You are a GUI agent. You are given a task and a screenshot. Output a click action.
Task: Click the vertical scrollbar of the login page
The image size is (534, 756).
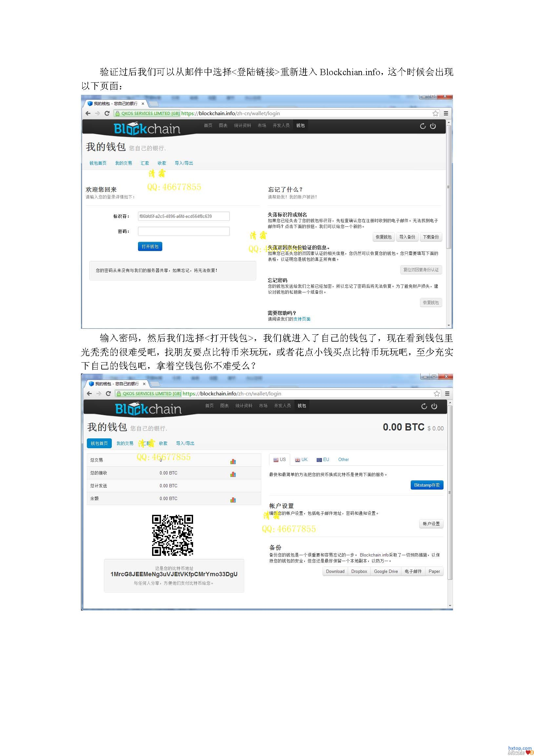coord(448,187)
